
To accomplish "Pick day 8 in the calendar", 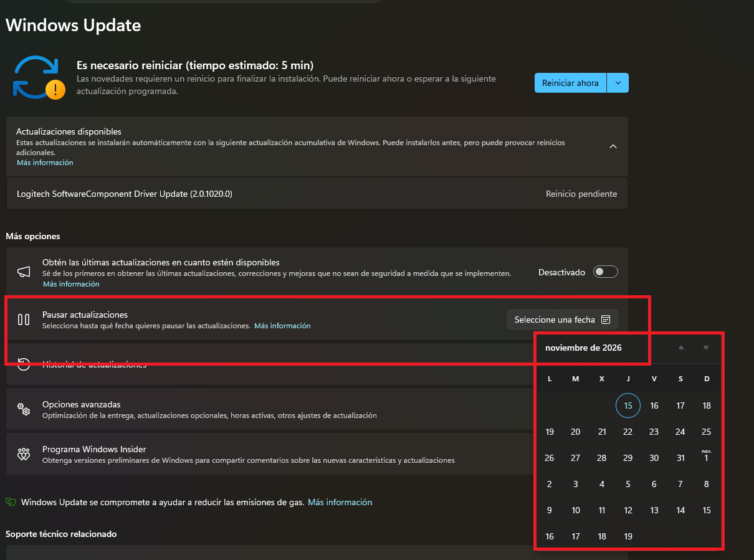I will point(707,484).
